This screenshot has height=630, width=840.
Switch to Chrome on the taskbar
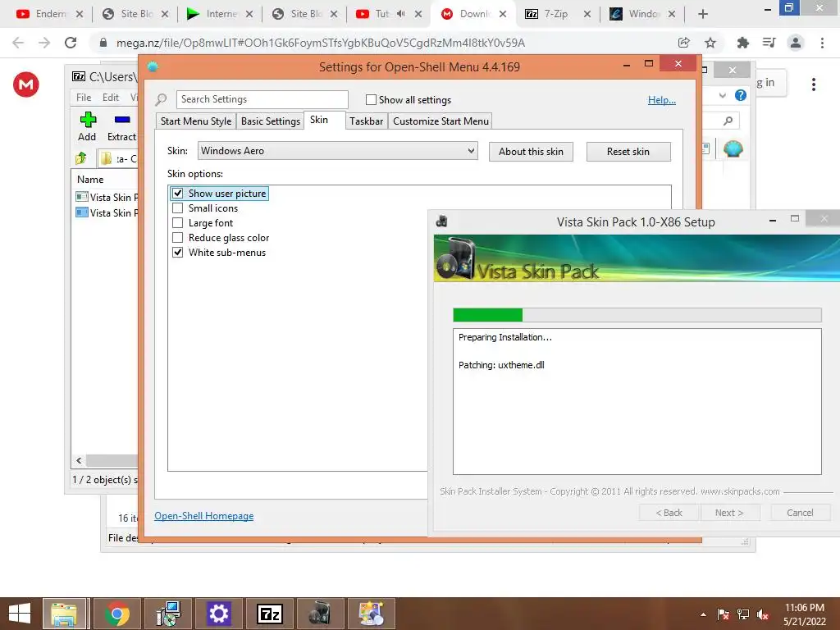click(116, 614)
